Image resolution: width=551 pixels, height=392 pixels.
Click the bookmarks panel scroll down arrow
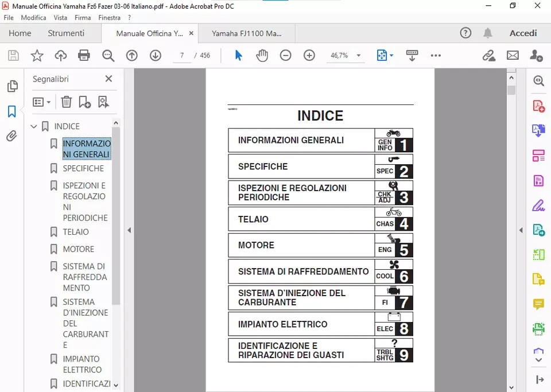pyautogui.click(x=116, y=385)
